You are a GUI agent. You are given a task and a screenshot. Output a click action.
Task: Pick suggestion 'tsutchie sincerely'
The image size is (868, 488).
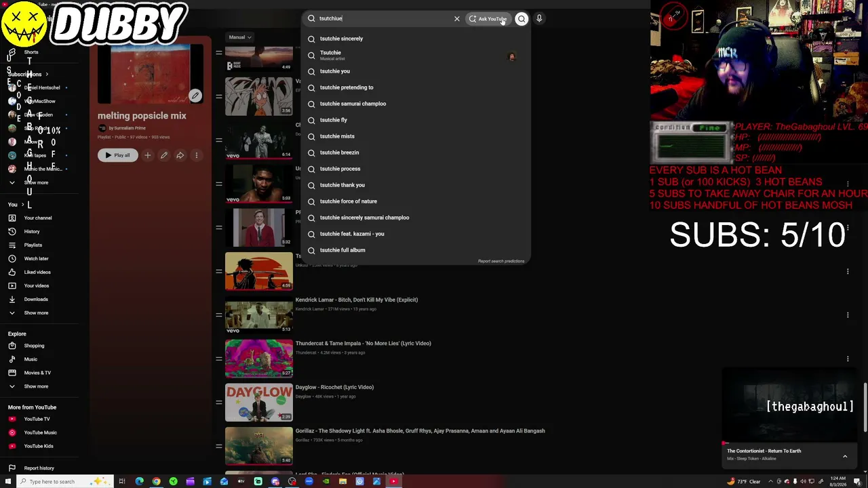tap(415, 39)
